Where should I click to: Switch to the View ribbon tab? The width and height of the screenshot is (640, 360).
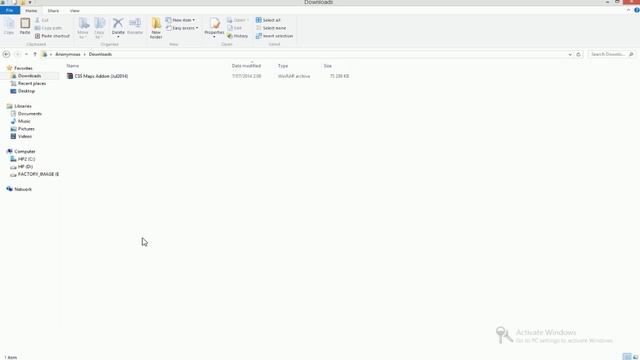74,11
